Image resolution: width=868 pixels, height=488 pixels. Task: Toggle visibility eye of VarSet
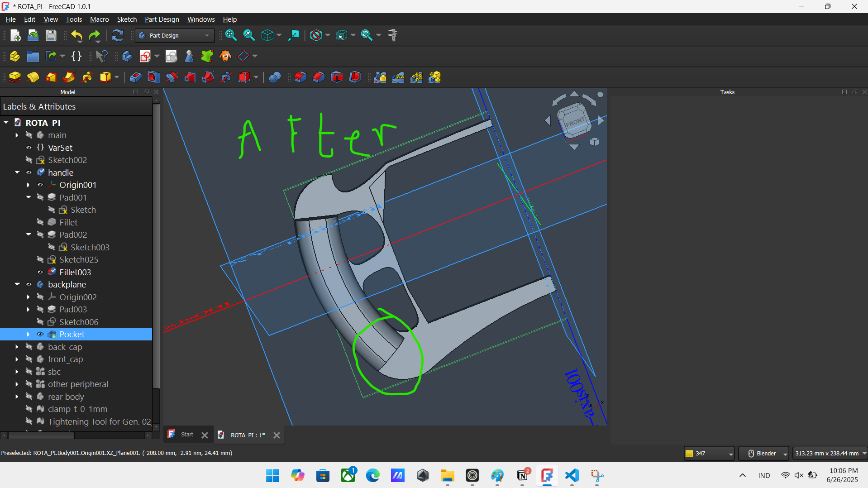coord(29,148)
